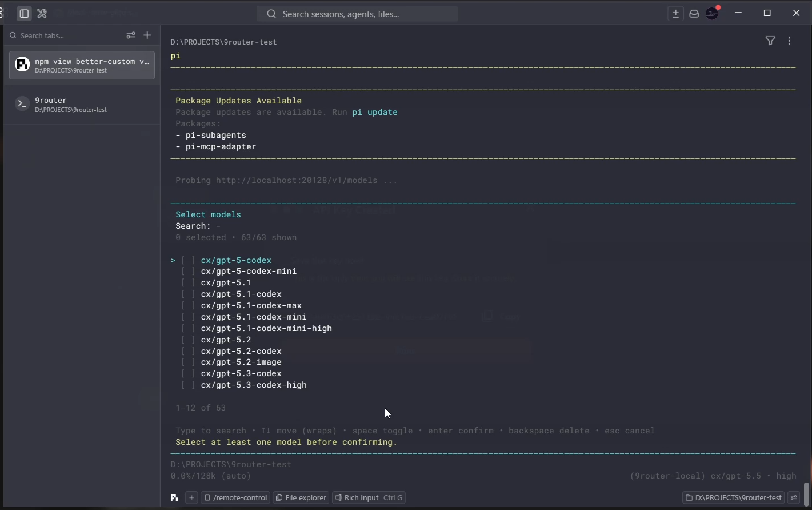The height and width of the screenshot is (510, 812).
Task: Click the '- pi-mcp-adapter' package line
Action: pos(216,147)
